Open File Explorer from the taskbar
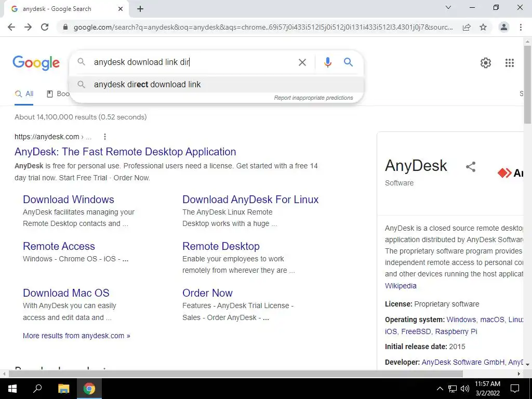Image resolution: width=532 pixels, height=399 pixels. point(63,389)
